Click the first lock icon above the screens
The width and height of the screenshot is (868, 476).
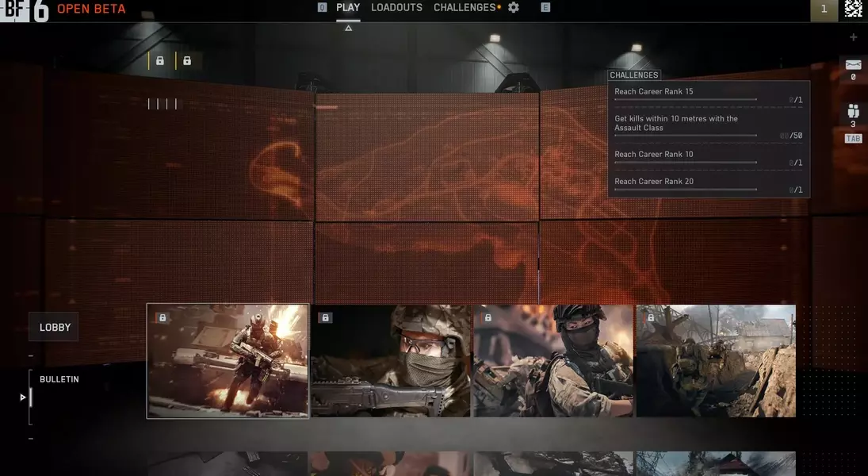[x=160, y=60]
